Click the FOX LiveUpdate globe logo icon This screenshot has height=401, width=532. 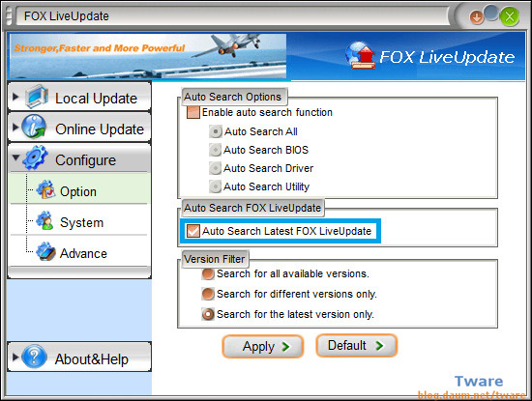pyautogui.click(x=360, y=56)
